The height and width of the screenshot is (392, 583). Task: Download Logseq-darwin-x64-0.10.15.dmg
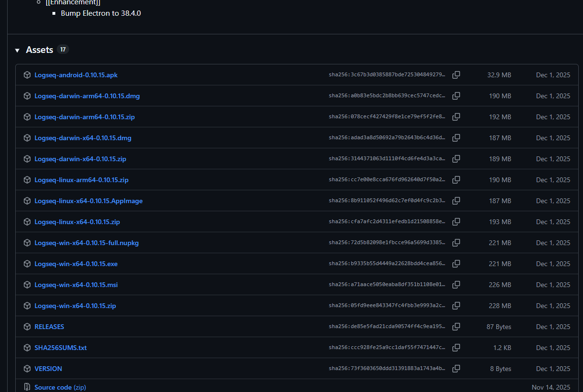pos(83,138)
